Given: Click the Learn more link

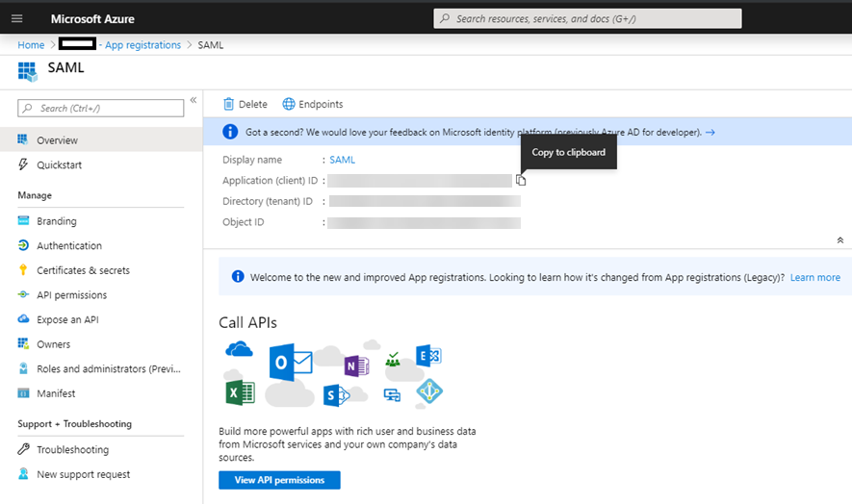Looking at the screenshot, I should 815,277.
